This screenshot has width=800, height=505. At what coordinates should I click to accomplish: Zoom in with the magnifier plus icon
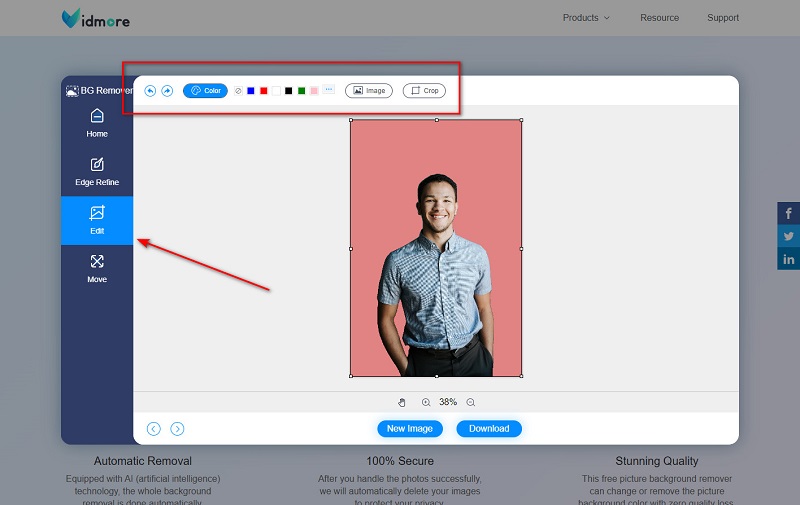(426, 402)
